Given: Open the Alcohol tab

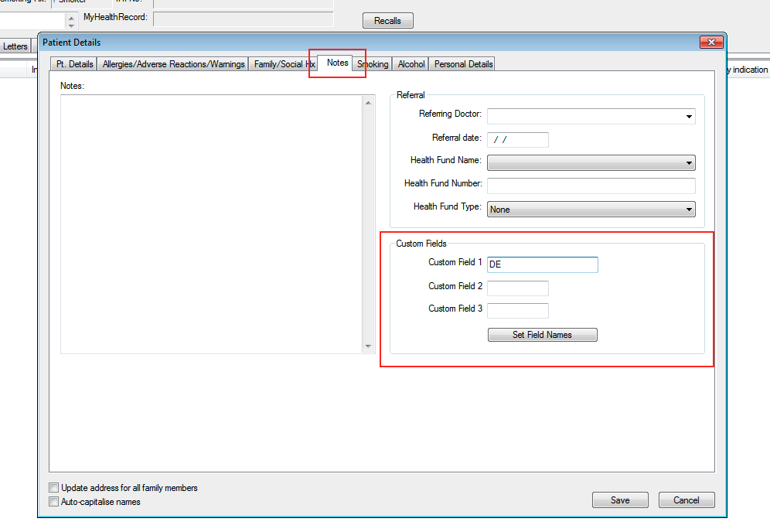Looking at the screenshot, I should pyautogui.click(x=411, y=64).
